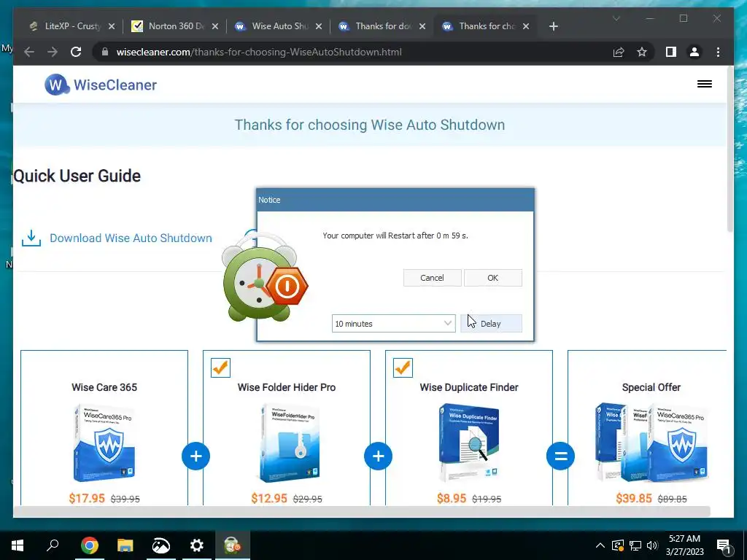Click the Delay button in Notice dialog
This screenshot has width=747, height=560.
[491, 323]
